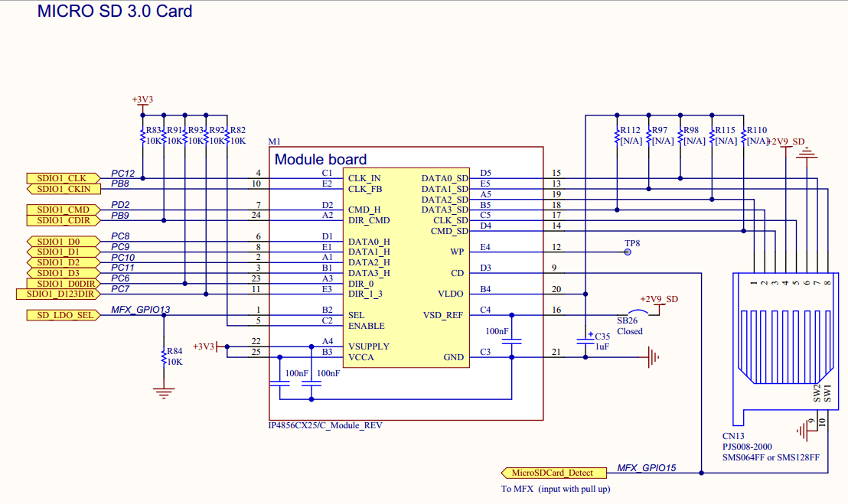Select the IP4856CX25/C_Module_REV designator text
Screen dimensions: 848x504
point(325,426)
